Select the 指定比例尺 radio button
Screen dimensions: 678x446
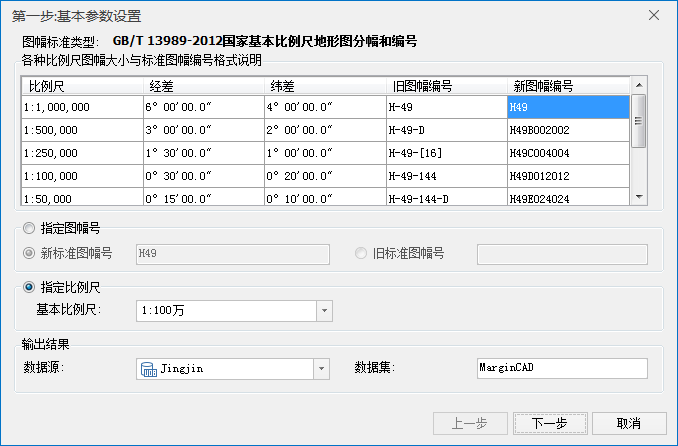tap(29, 287)
